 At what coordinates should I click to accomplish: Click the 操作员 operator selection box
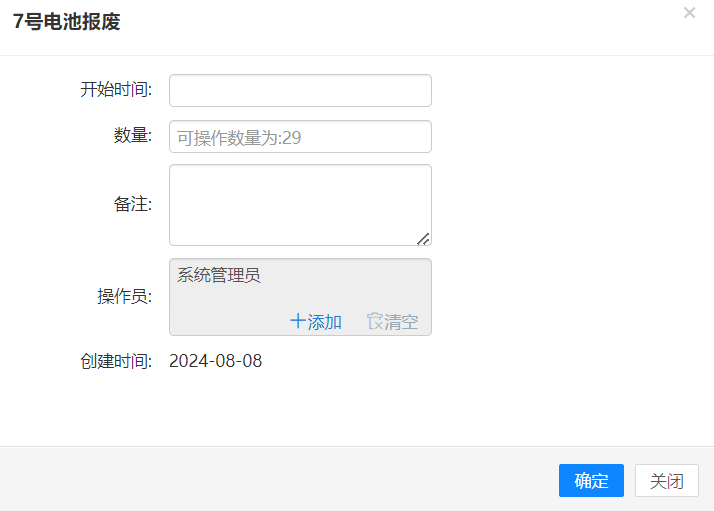coord(300,296)
